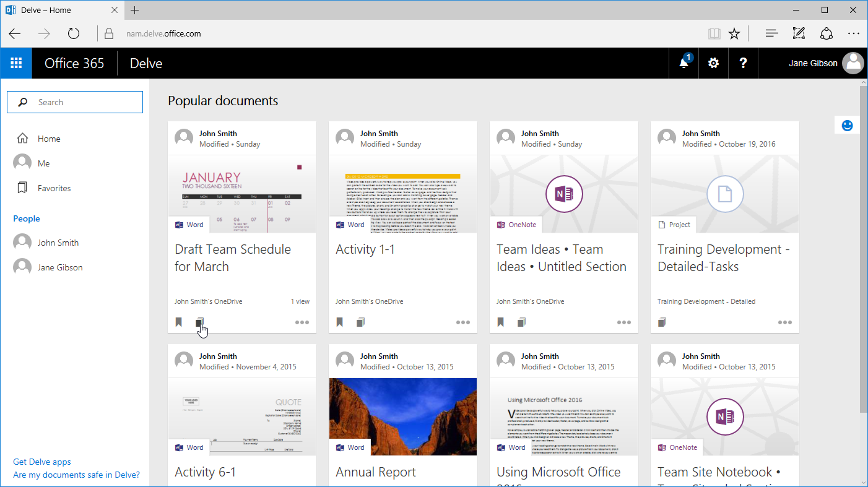
Task: Bookmark the Activity 1-1 card
Action: click(340, 322)
